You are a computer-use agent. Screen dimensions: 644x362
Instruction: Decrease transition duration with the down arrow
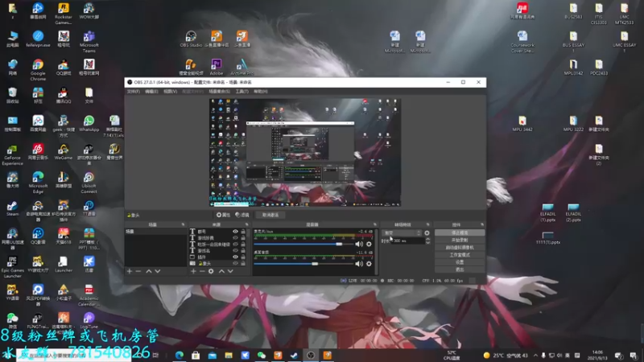tap(427, 243)
